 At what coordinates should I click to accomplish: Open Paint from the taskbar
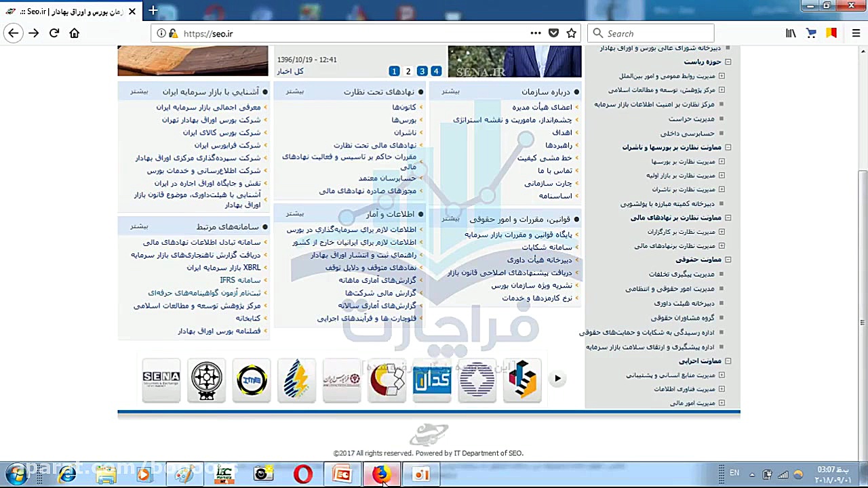(184, 474)
